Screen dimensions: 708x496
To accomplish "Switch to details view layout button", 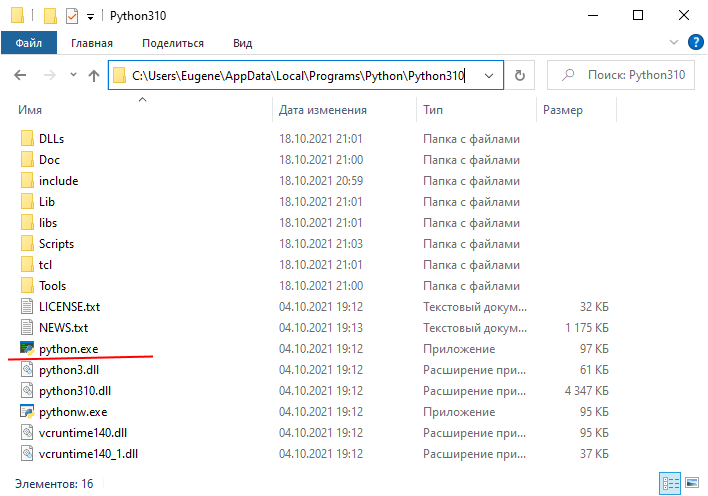I will click(x=671, y=484).
